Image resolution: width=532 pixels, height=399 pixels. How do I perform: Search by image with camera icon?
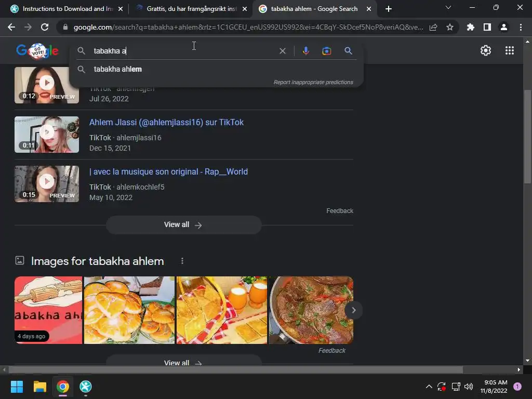tap(327, 51)
